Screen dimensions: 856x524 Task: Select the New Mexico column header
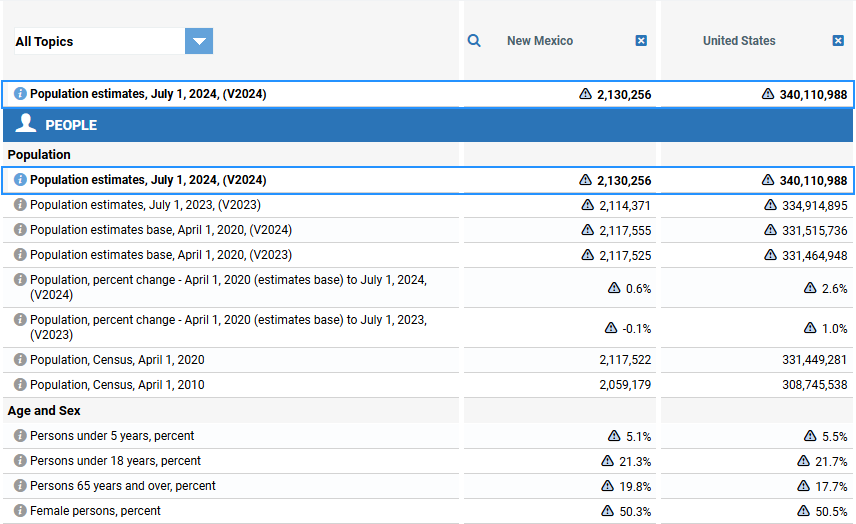(540, 41)
